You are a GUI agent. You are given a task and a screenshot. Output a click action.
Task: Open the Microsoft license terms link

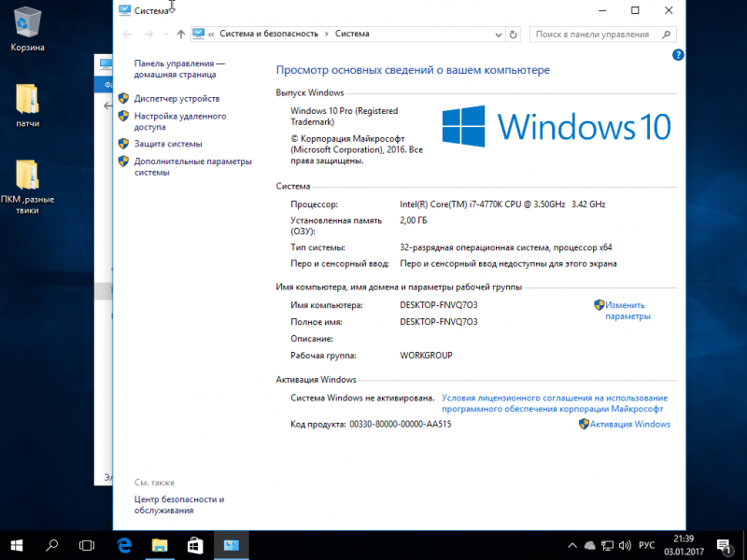point(555,403)
